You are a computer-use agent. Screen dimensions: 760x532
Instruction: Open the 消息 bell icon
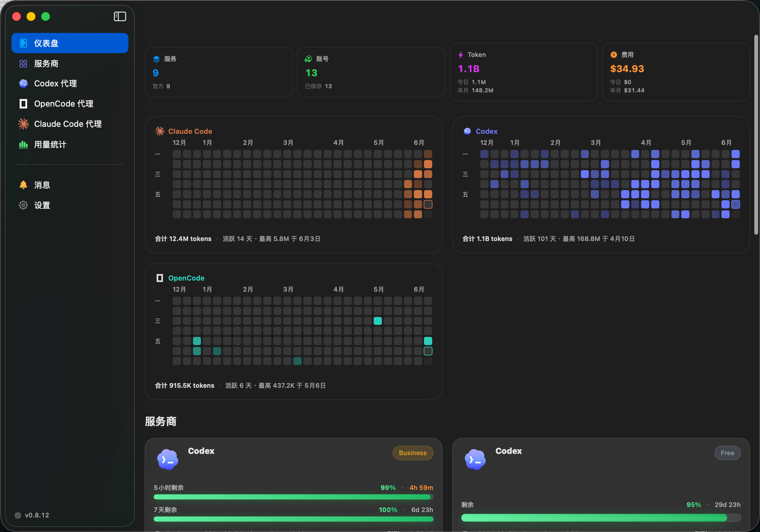[x=23, y=185]
